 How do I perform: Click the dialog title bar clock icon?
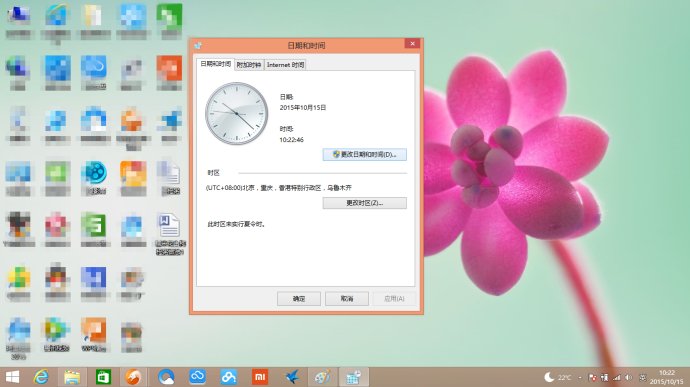[x=198, y=45]
